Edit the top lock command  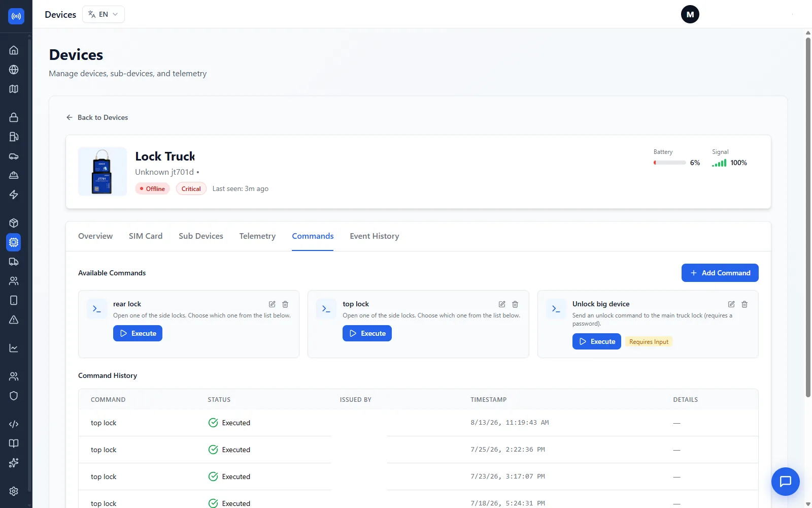tap(502, 304)
